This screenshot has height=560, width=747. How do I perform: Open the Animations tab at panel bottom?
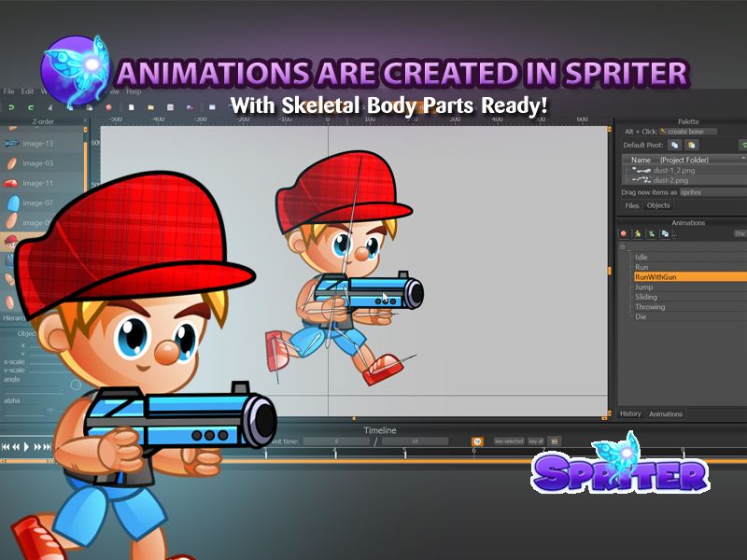(666, 413)
